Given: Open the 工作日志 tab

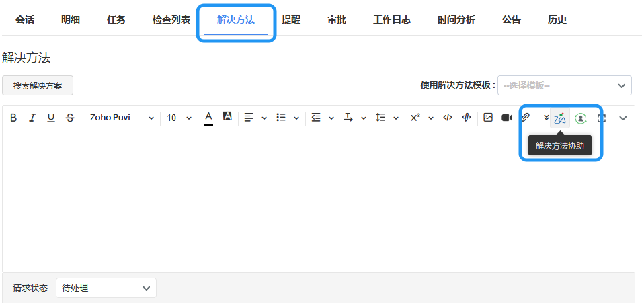Looking at the screenshot, I should [392, 20].
